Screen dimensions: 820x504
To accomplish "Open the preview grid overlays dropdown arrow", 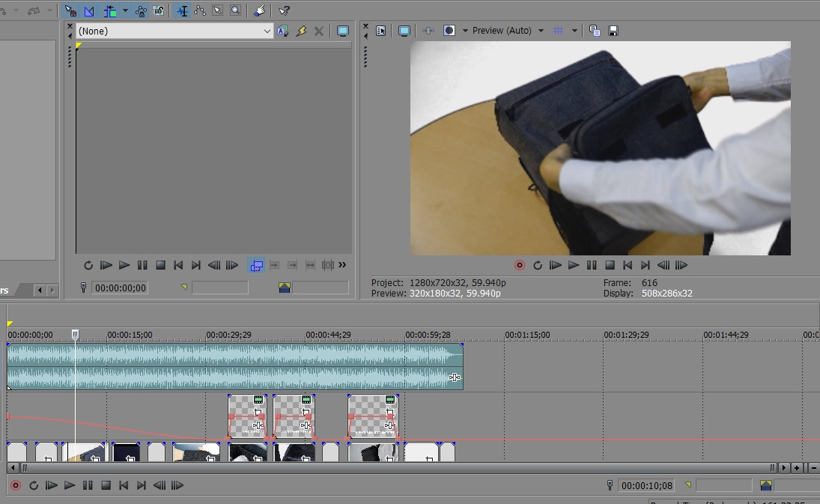I will (x=574, y=31).
